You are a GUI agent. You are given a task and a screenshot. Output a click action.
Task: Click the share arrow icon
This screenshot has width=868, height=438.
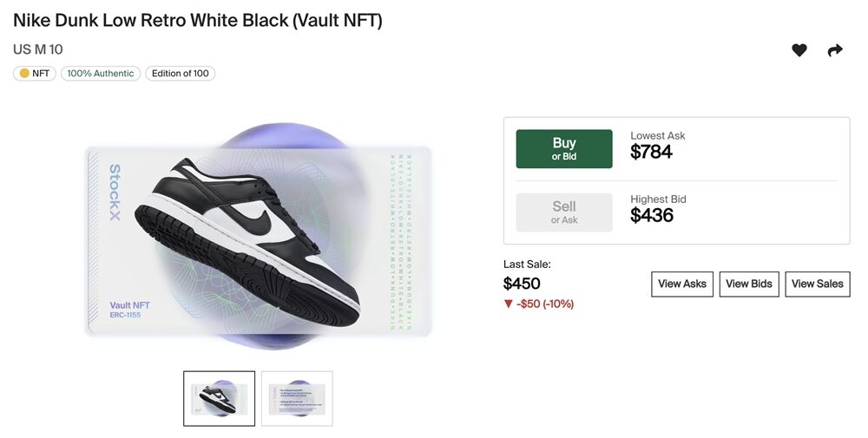[x=835, y=50]
